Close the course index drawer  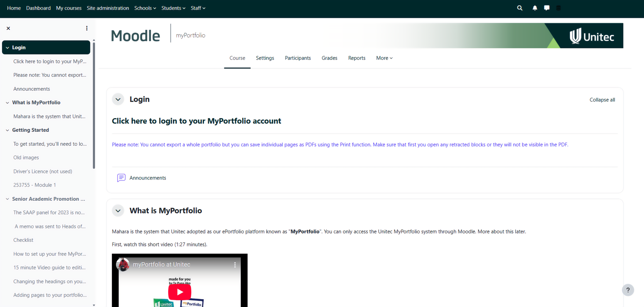tap(8, 28)
